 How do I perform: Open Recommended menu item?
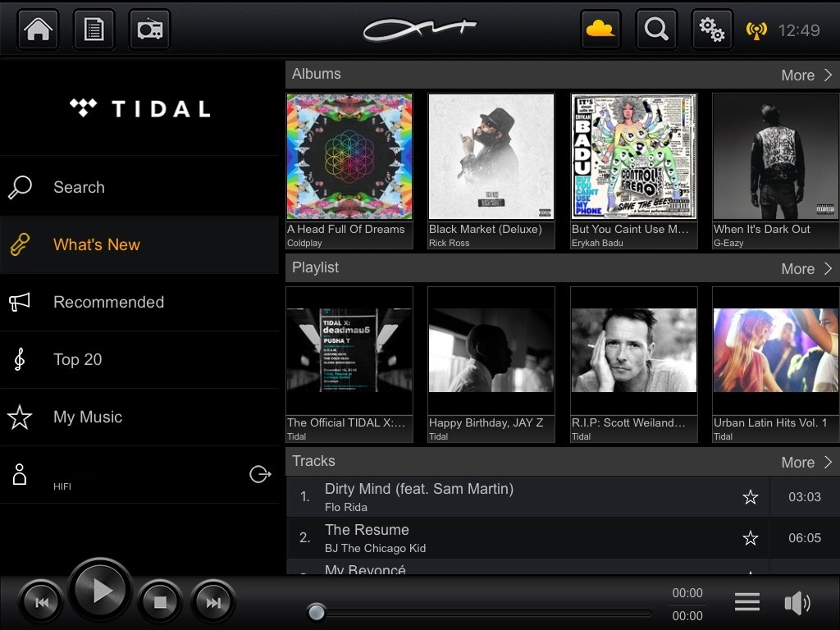[139, 302]
